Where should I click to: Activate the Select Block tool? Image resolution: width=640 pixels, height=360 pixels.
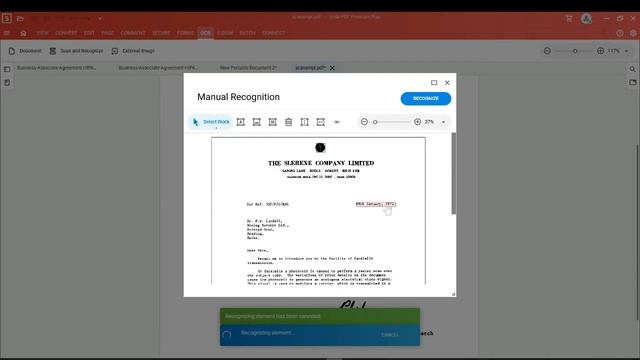tap(211, 122)
